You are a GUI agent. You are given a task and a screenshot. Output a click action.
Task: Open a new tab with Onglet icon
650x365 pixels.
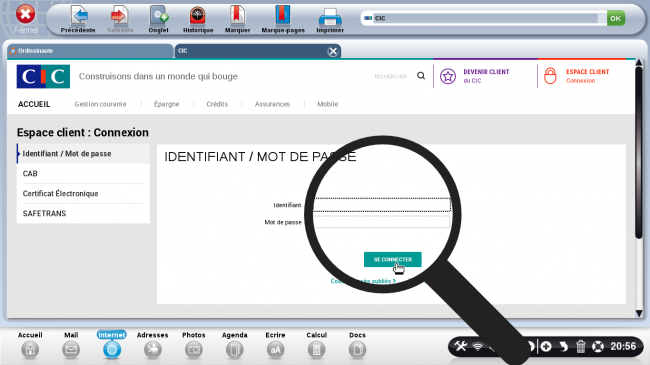pos(159,16)
